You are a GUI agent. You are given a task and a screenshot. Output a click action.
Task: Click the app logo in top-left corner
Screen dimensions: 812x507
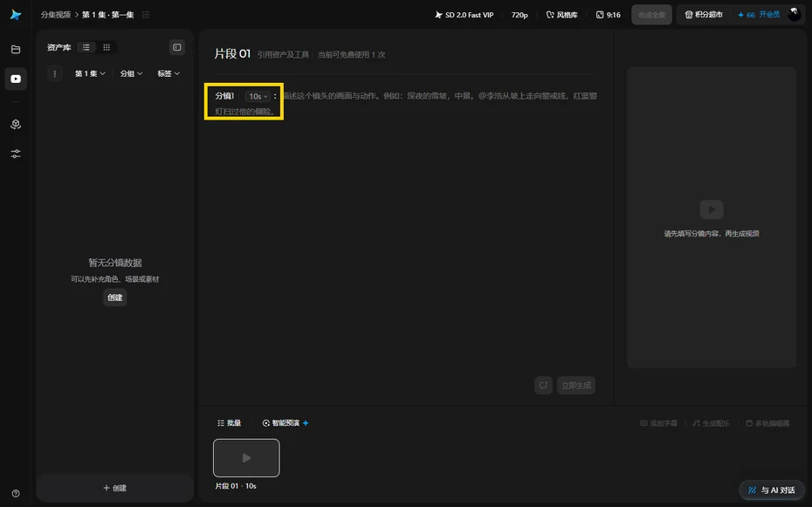(x=16, y=15)
